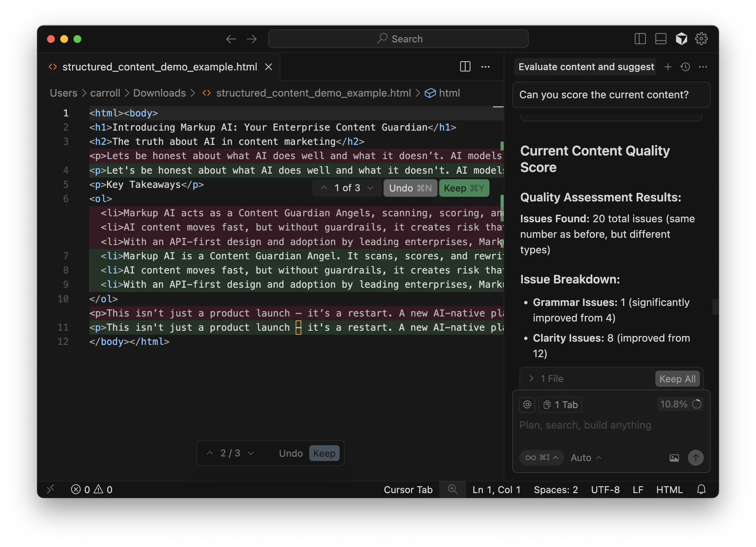
Task: Attach an image with the image icon
Action: pos(674,458)
